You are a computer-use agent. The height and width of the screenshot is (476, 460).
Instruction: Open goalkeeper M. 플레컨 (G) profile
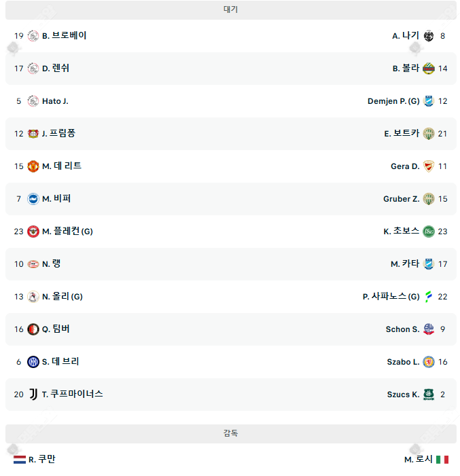pos(67,232)
